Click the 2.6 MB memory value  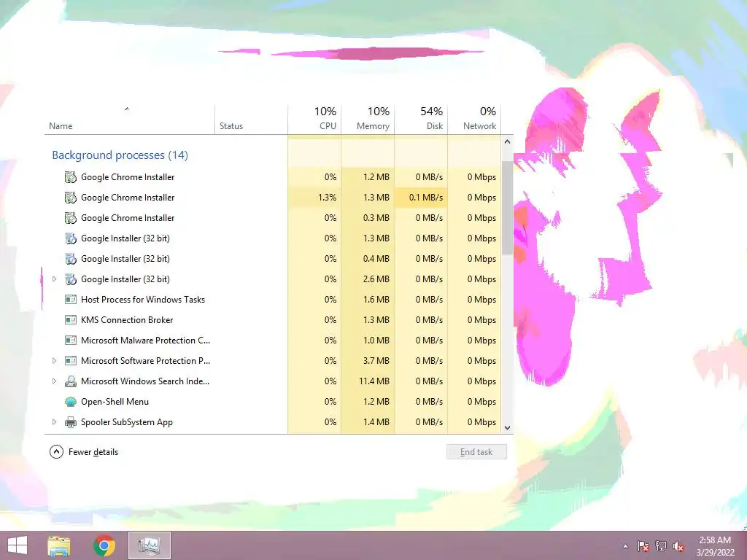(376, 279)
